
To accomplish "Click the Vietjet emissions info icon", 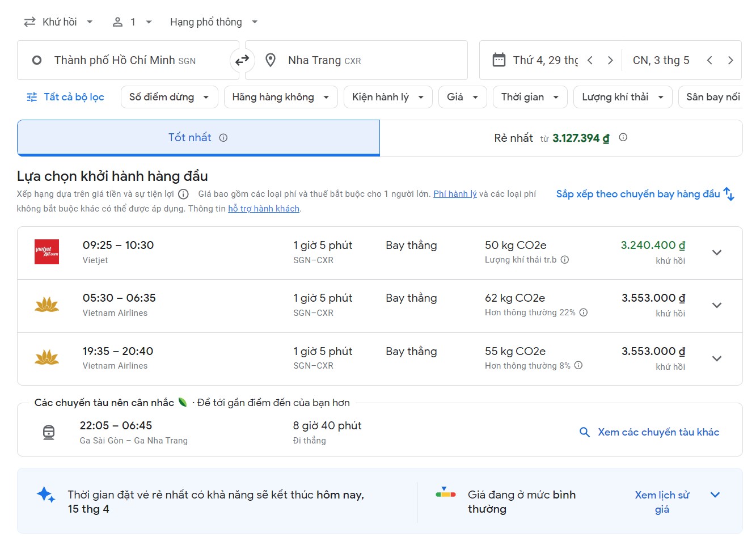I will click(565, 260).
